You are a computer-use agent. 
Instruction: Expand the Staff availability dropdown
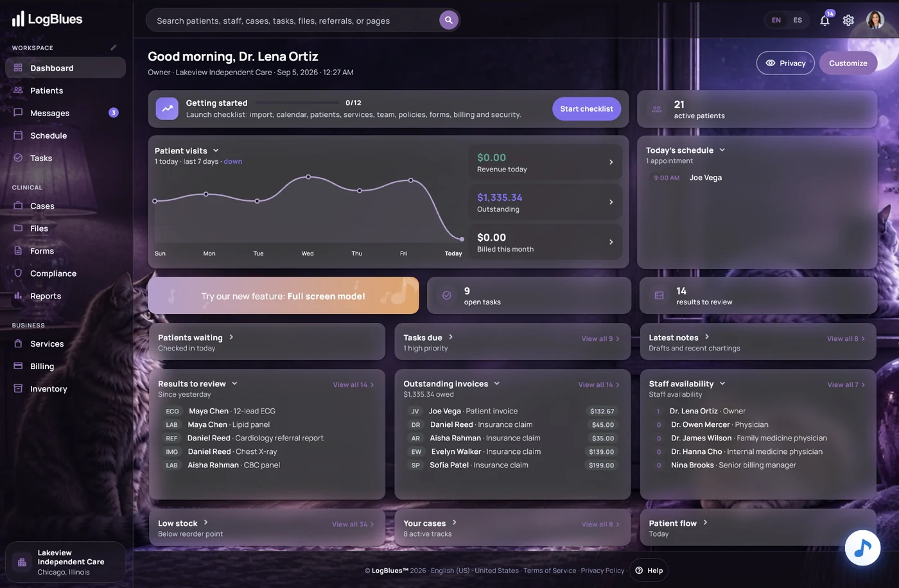(722, 383)
